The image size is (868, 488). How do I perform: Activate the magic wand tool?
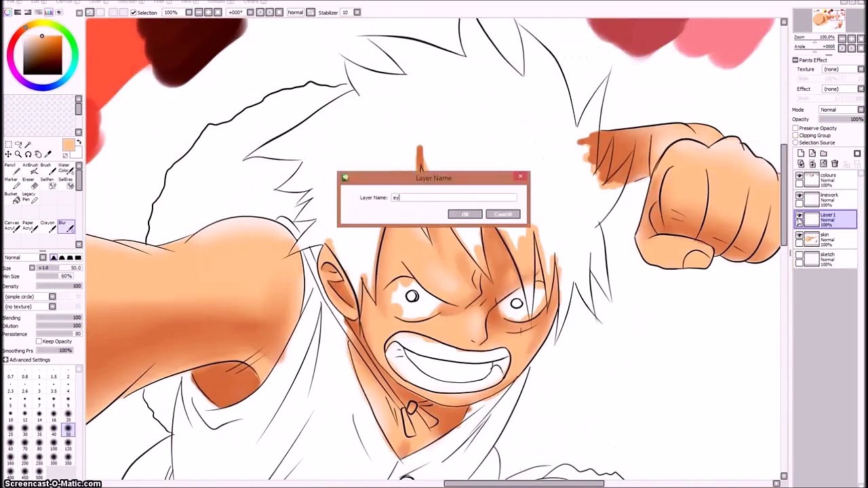coord(28,144)
